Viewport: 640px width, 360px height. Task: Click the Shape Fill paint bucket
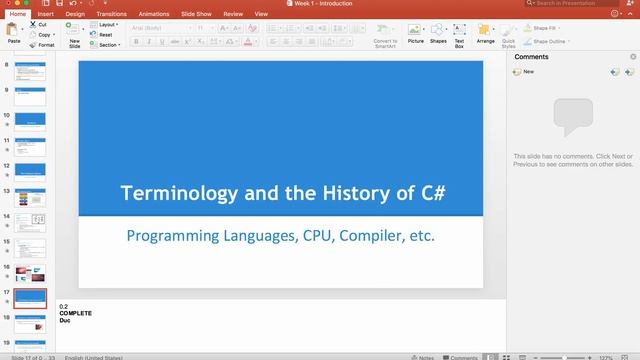527,28
